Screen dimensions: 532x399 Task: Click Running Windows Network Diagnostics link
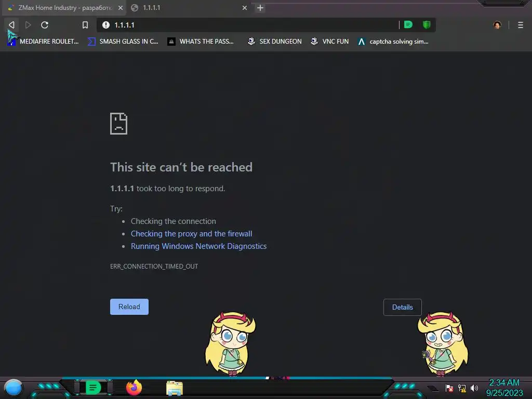pos(198,246)
